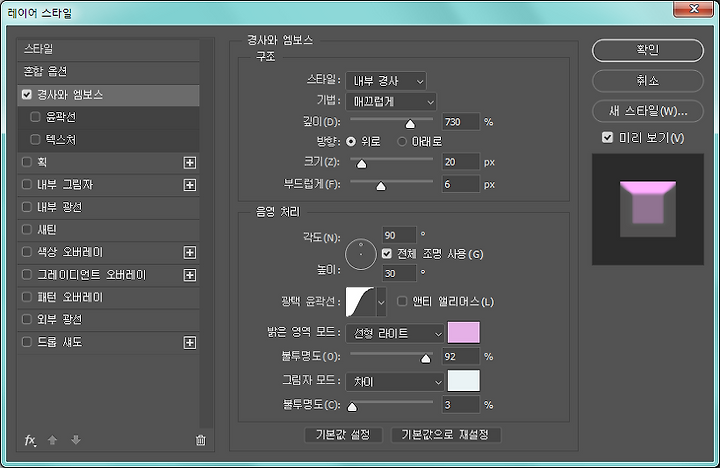Click the 확인 (OK) button
The image size is (720, 468).
point(647,50)
